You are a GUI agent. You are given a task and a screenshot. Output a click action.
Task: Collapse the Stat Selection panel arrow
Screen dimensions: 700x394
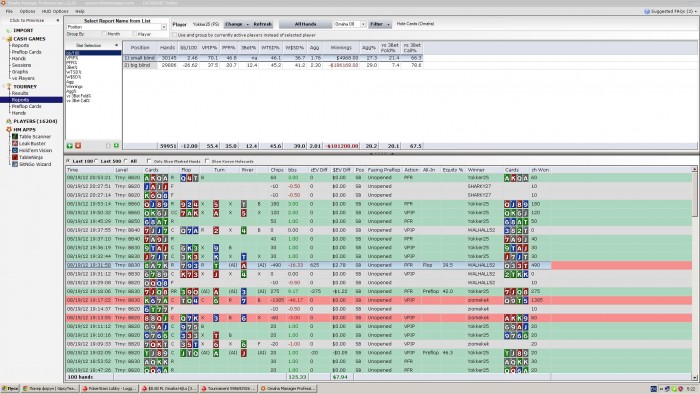pyautogui.click(x=117, y=46)
